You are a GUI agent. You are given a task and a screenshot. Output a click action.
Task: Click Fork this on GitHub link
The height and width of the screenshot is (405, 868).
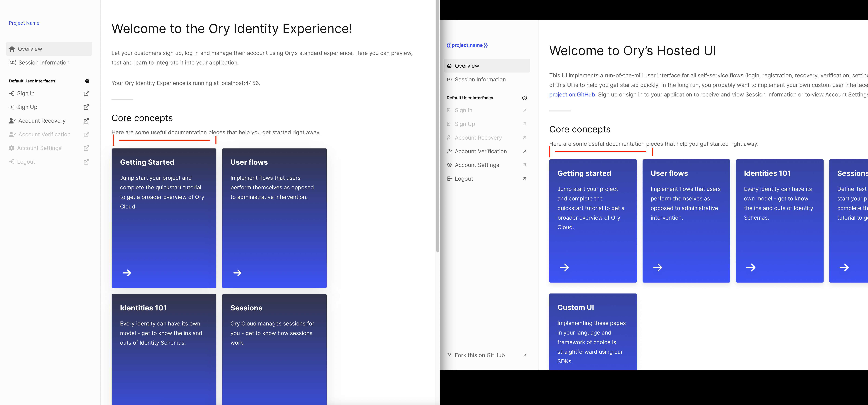point(479,355)
